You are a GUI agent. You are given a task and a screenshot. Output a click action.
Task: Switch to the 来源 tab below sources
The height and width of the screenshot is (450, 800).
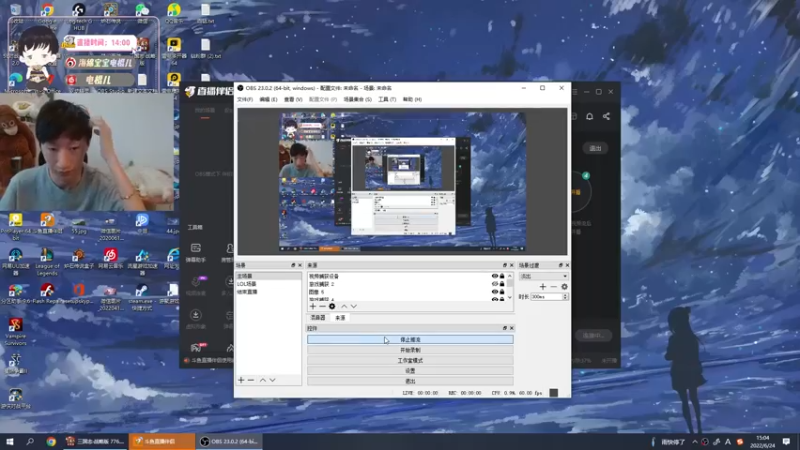340,318
